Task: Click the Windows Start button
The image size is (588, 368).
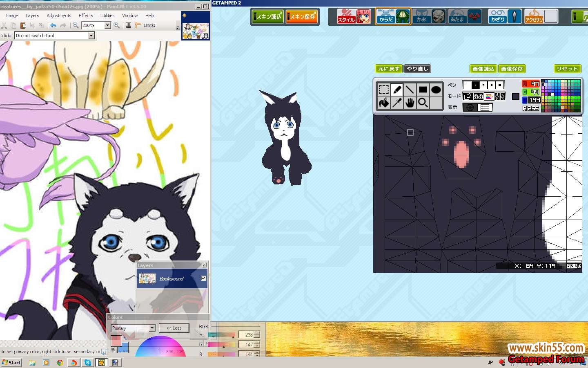Action: point(11,362)
